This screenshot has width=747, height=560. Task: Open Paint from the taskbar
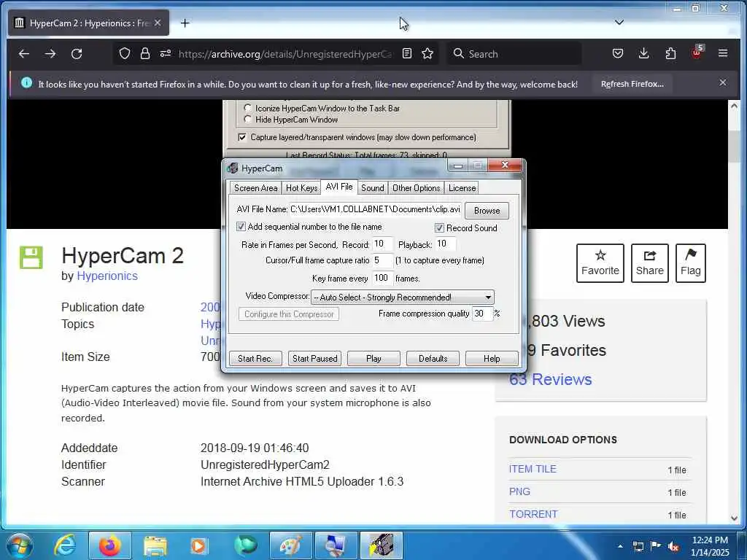coord(290,545)
